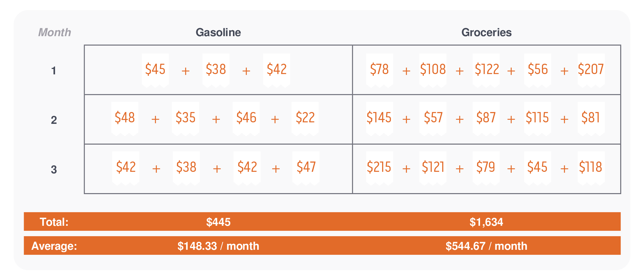Select the $22 gasoline receipt in month 2
The height and width of the screenshot is (280, 644).
(305, 119)
